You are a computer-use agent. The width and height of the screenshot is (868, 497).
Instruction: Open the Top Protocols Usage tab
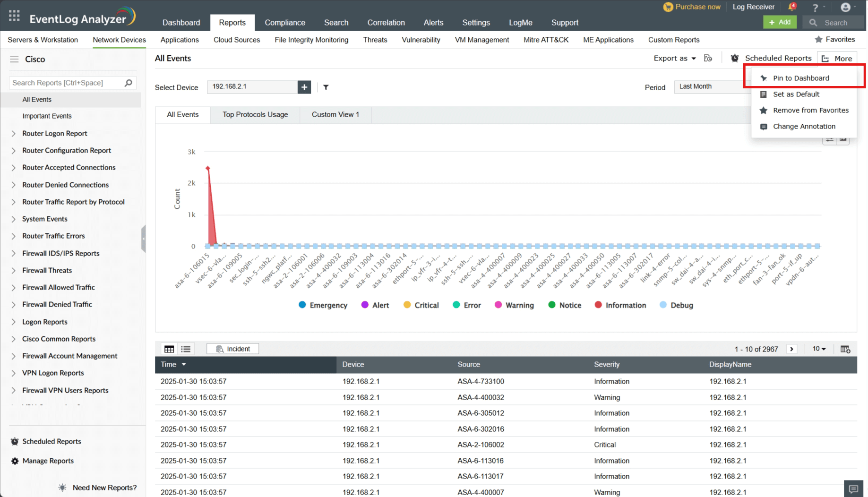[x=255, y=115]
